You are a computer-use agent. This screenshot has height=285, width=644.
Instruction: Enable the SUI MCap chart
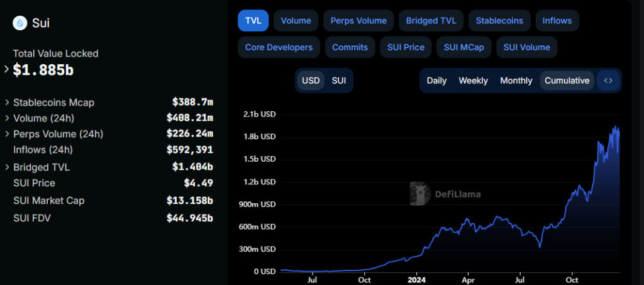[x=464, y=47]
